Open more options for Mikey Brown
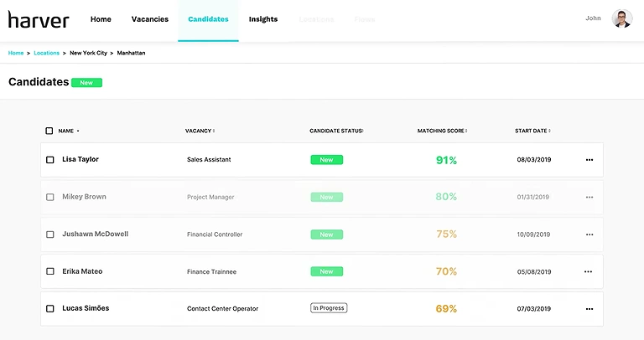Viewport: 644px width, 340px height. [x=589, y=198]
